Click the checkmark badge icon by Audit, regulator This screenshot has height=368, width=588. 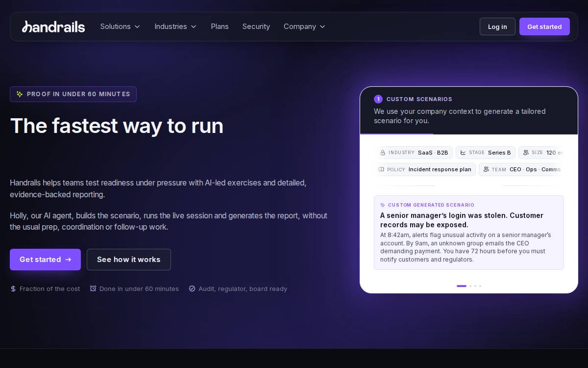coord(192,289)
